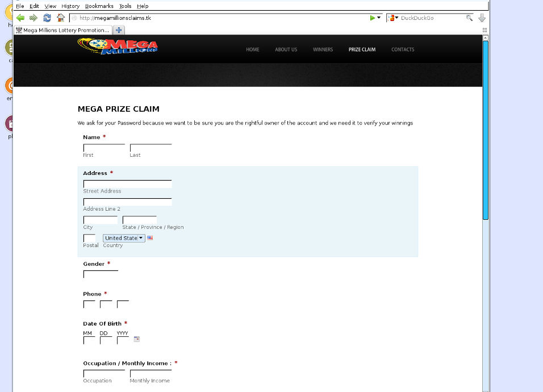The width and height of the screenshot is (543, 392).
Task: Click the Postal code field
Action: 89,238
